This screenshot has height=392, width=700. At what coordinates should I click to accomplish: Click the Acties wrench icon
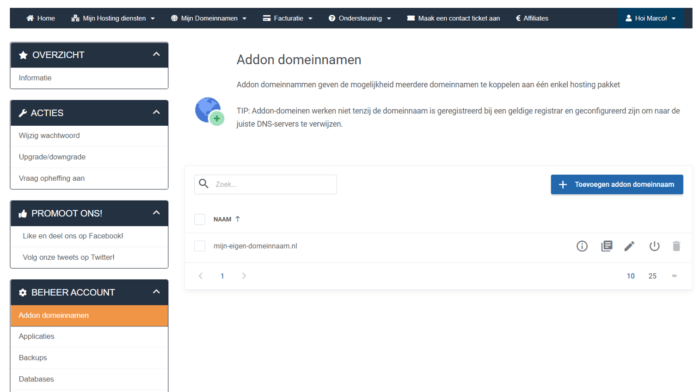[23, 113]
